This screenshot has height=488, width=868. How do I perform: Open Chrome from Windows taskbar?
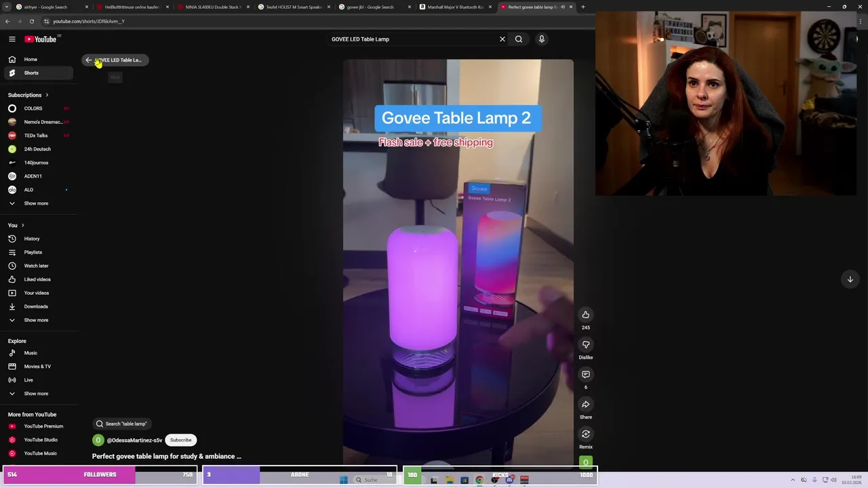click(x=479, y=480)
